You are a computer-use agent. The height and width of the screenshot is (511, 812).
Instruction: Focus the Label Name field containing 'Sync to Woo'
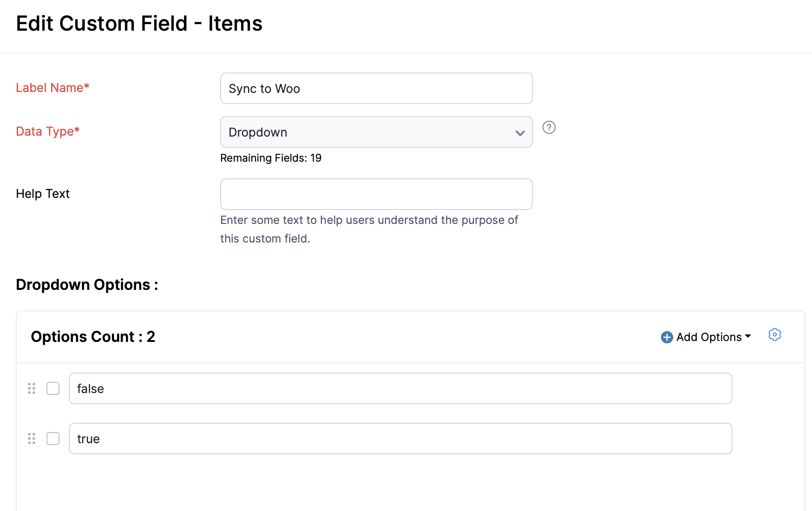(x=376, y=88)
